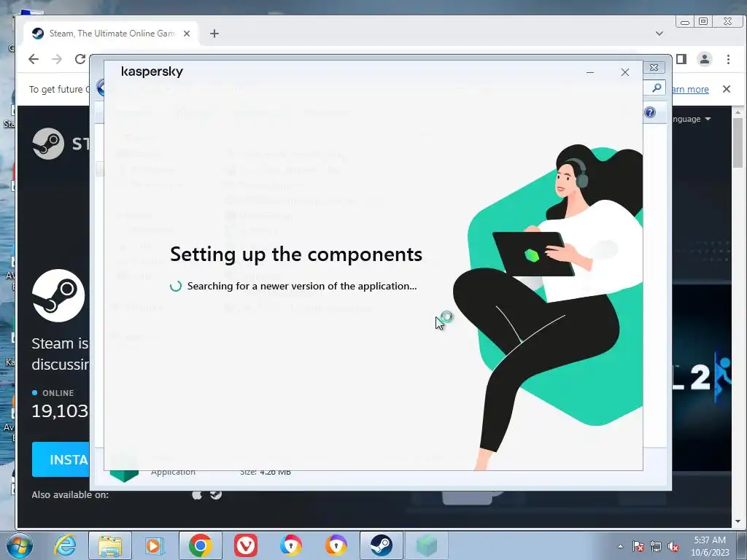Click the kaspersky logo text
The image size is (747, 560).
click(152, 71)
